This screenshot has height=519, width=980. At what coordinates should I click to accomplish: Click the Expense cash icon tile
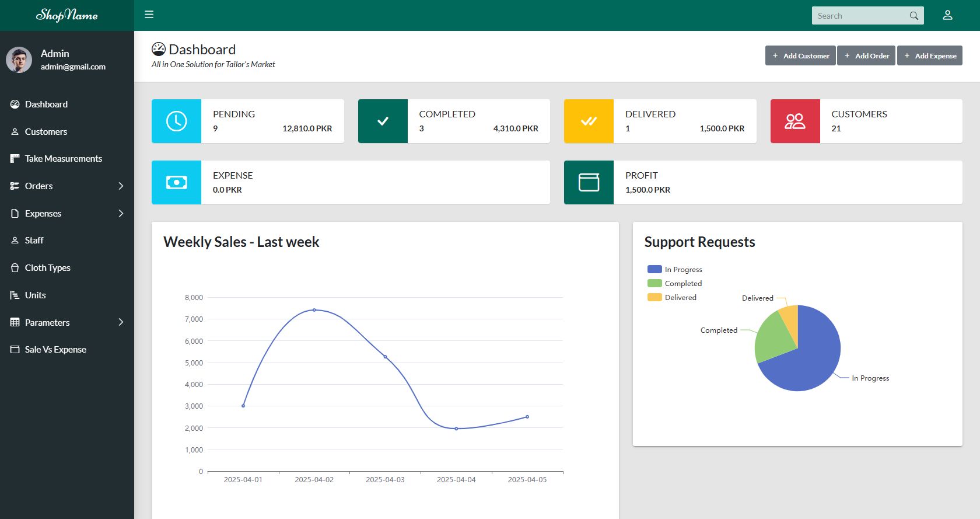click(176, 182)
